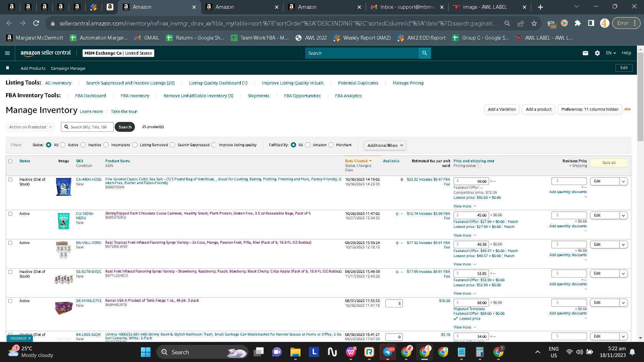
Task: Reload the page with the refresh icon
Action: coord(36,23)
